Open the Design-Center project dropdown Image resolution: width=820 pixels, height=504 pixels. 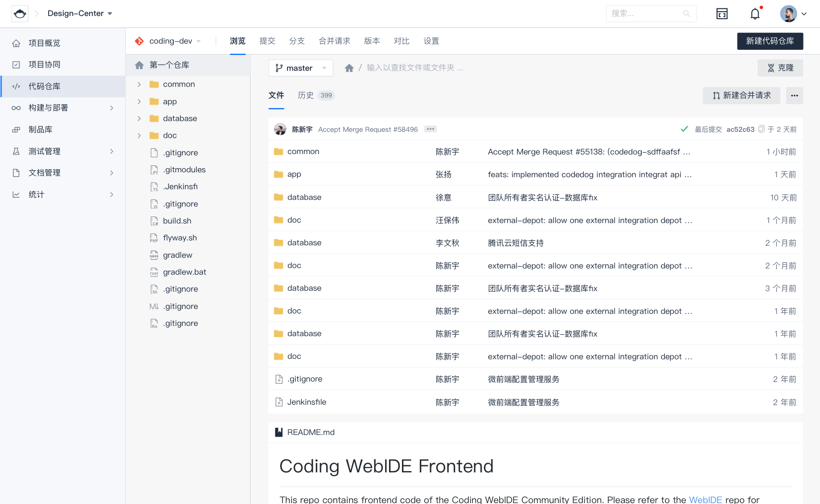point(80,13)
